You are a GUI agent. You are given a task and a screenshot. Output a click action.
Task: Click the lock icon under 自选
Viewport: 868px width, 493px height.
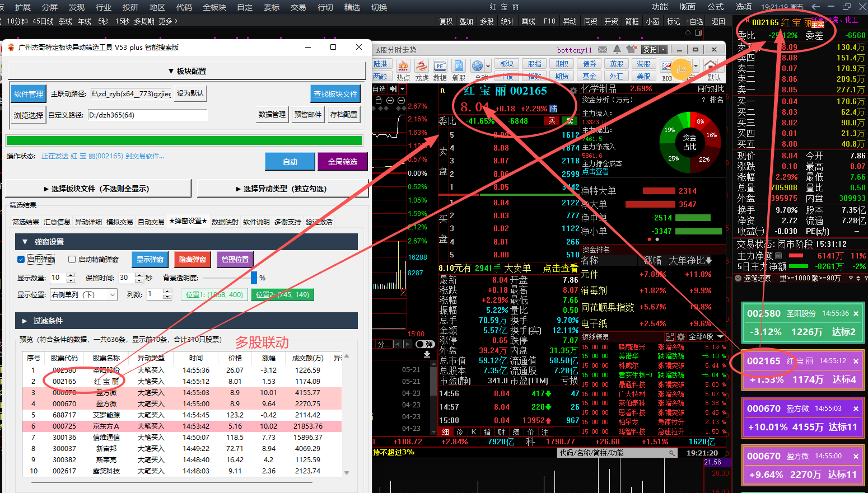pyautogui.click(x=379, y=100)
